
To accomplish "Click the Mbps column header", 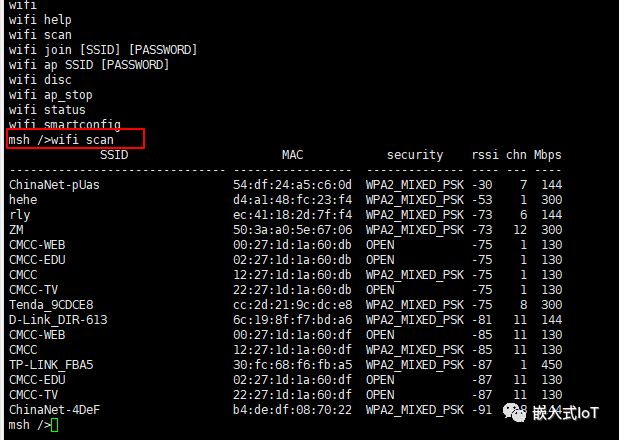I will 547,155.
